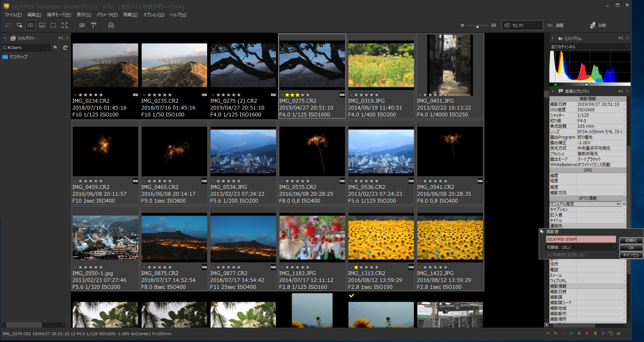Viewport: 644px width, 342px height.
Task: Switch to combination preview-and-thumbnail view
Action: pos(42,25)
